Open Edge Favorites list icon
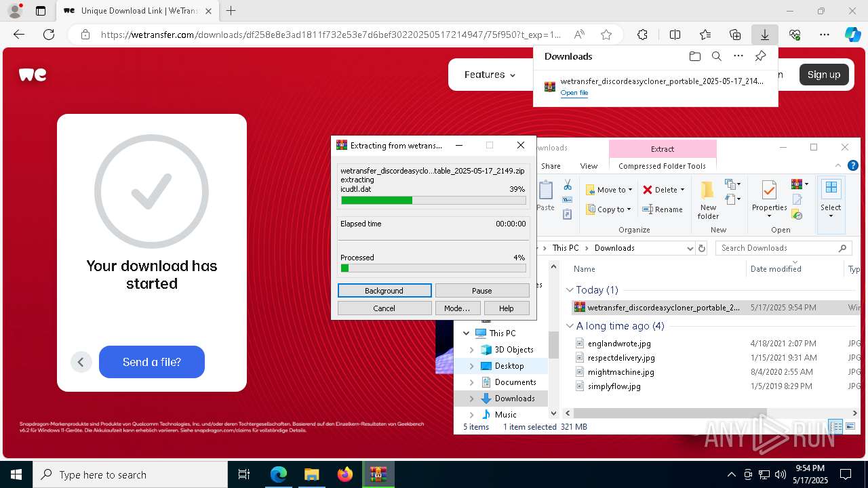Screen dimensions: 868x488 [705, 35]
